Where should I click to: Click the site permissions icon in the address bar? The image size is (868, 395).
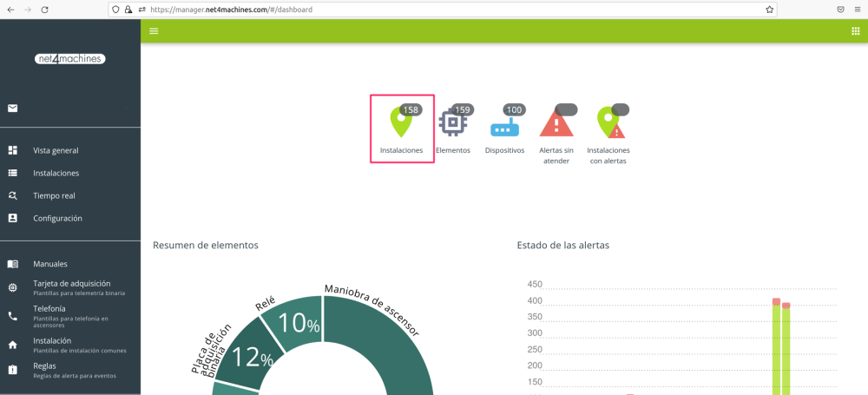point(141,10)
